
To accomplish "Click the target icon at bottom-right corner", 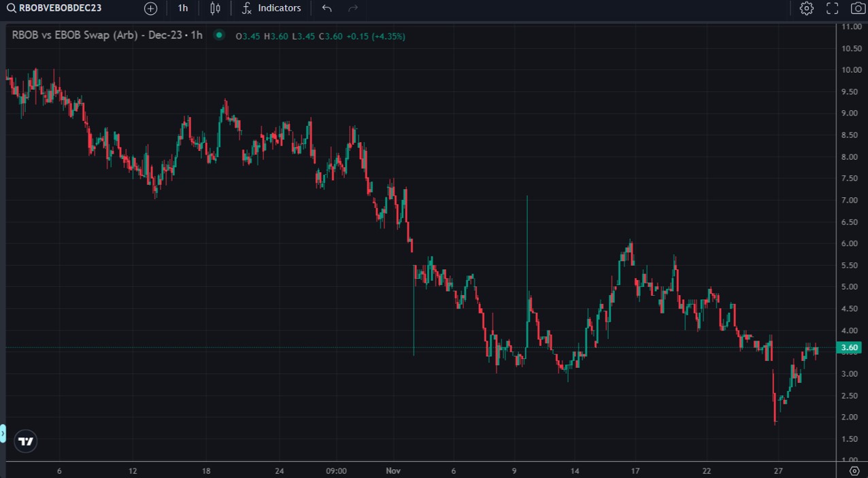I will [x=854, y=471].
